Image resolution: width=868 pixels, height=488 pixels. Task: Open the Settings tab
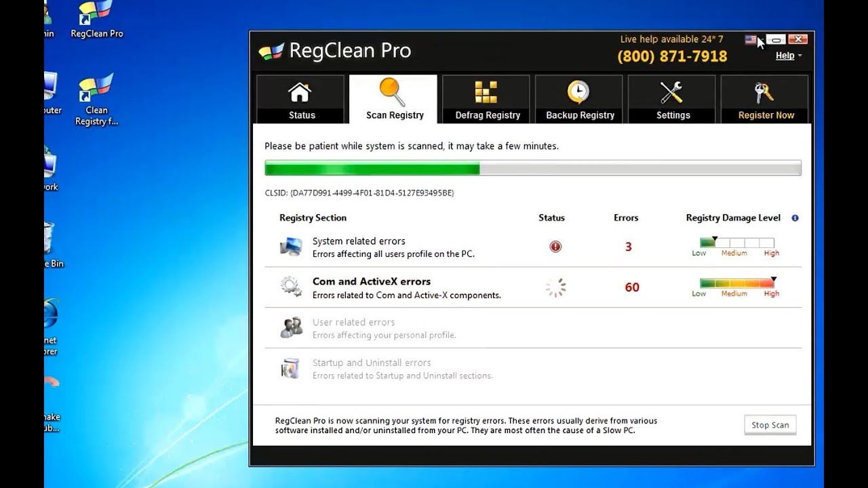672,99
